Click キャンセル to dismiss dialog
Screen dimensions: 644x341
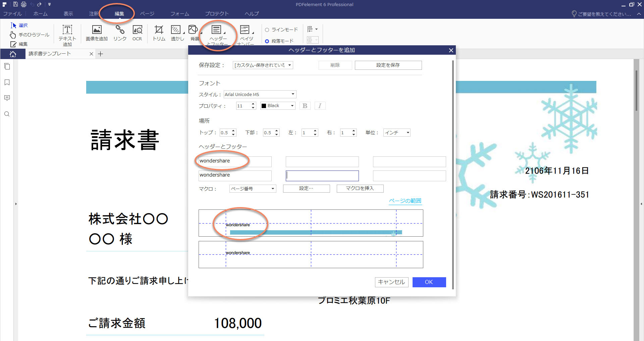[391, 282]
